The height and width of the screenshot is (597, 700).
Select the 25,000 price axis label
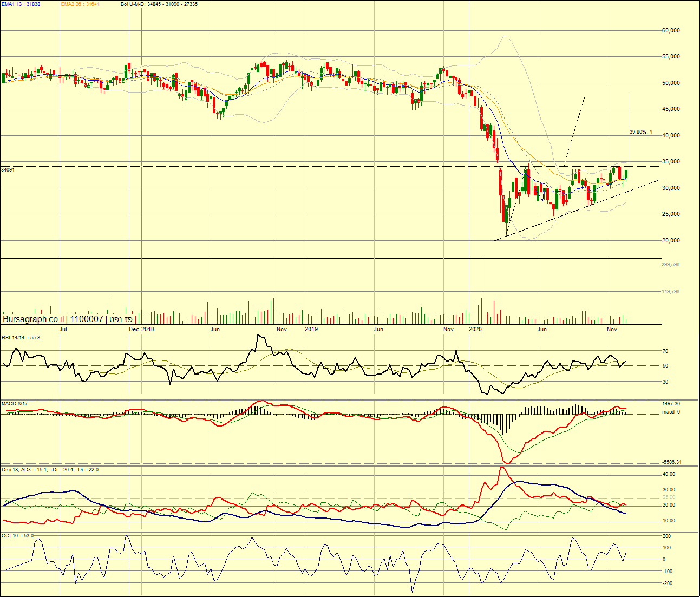pyautogui.click(x=671, y=214)
